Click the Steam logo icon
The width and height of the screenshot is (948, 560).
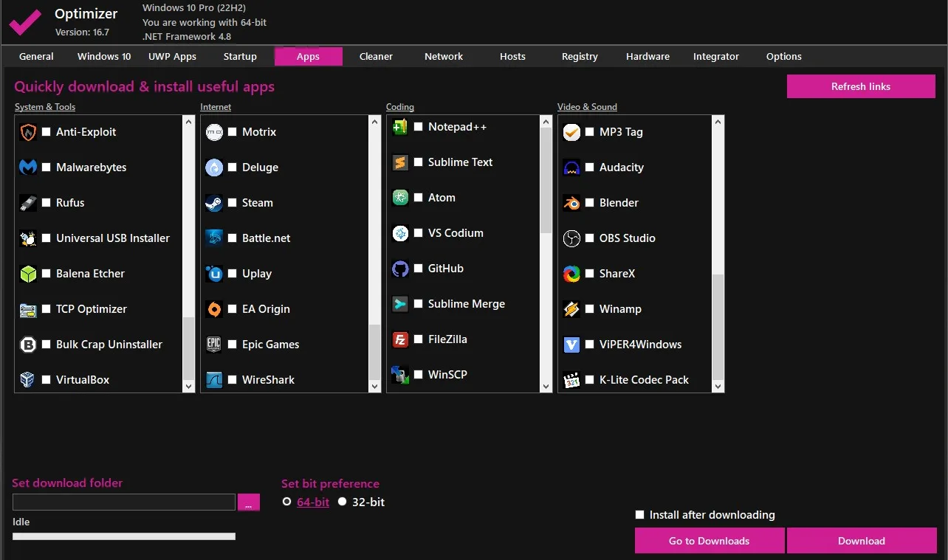(x=214, y=203)
